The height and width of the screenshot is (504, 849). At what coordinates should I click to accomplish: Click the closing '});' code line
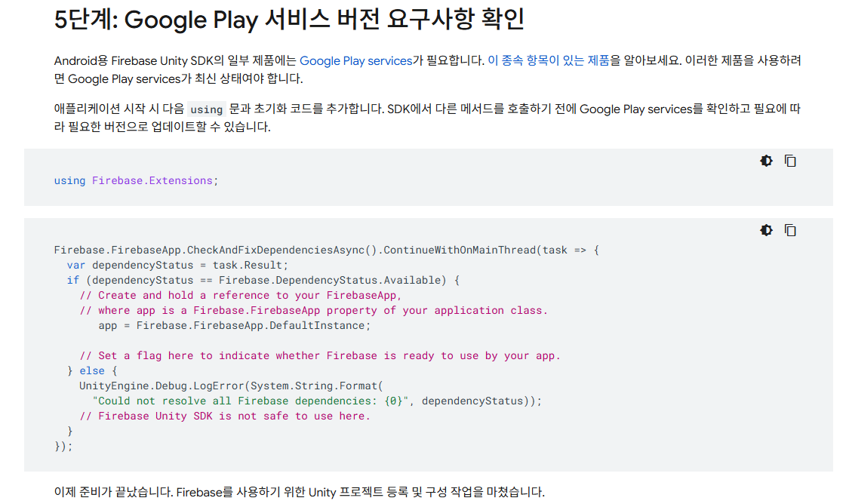tap(63, 446)
